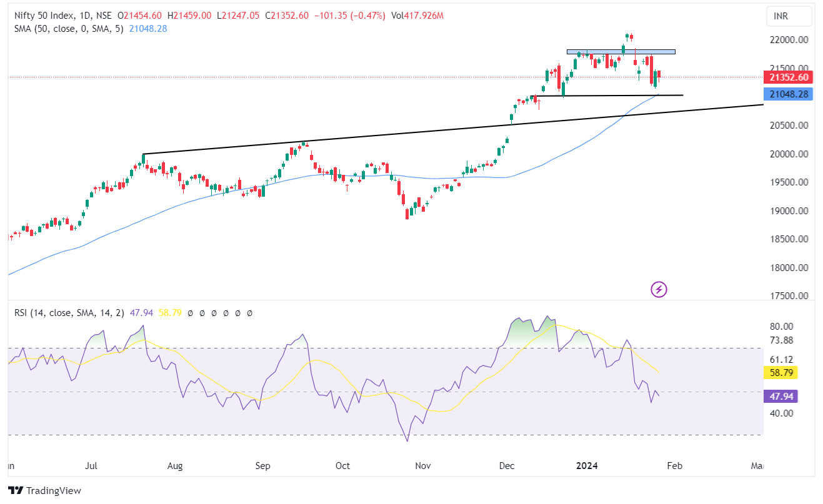The height and width of the screenshot is (504, 823).
Task: Click the 19000.00 price scale label
Action: (789, 210)
